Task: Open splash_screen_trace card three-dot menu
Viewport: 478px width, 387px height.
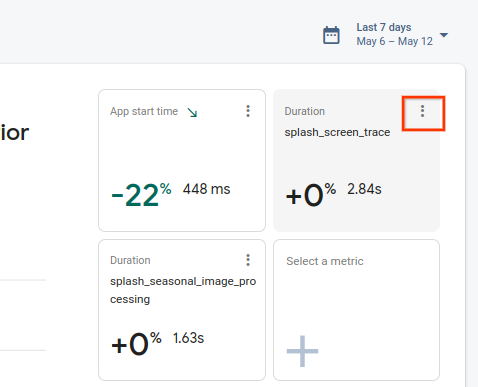Action: [x=422, y=111]
